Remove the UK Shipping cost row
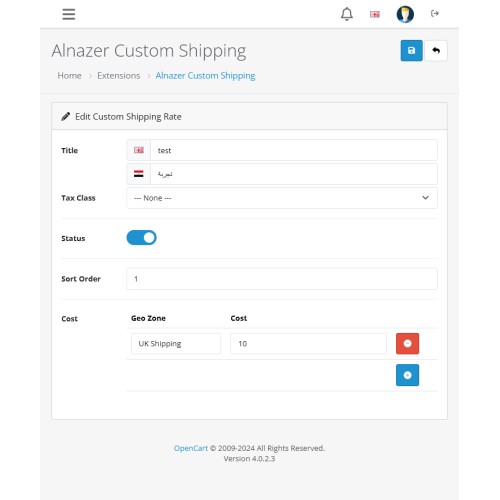 point(407,343)
